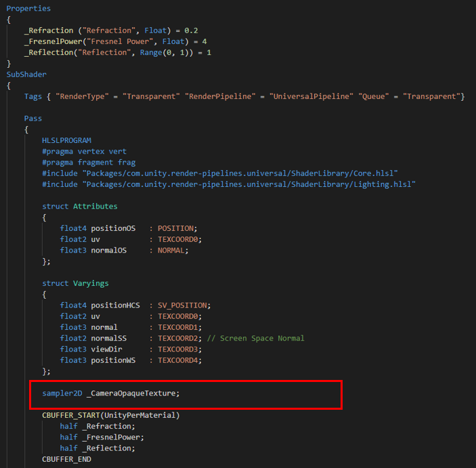The image size is (476, 468).
Task: Click the Screen Space Normal comment
Action: click(x=262, y=338)
